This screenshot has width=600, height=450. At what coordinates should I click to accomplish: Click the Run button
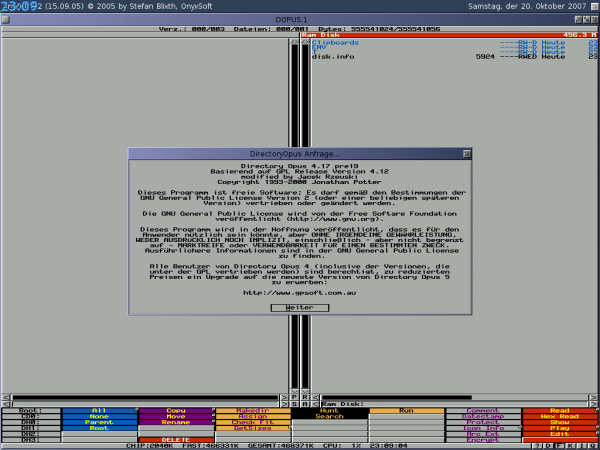[x=407, y=411]
